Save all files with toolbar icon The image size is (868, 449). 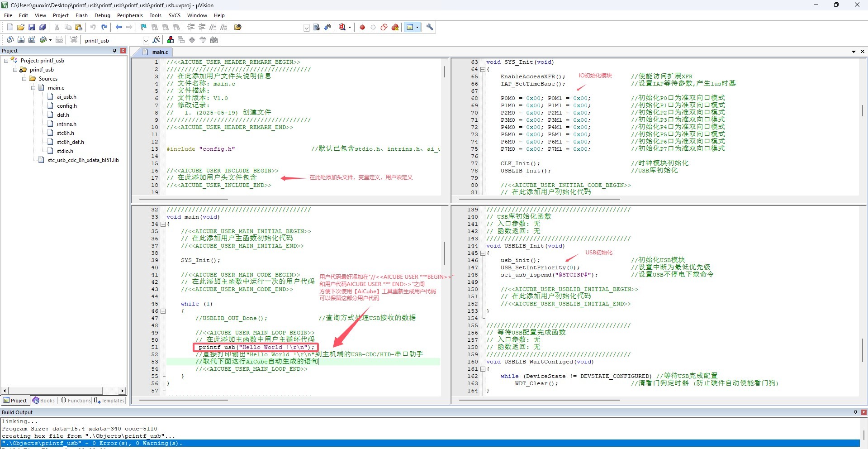[43, 27]
